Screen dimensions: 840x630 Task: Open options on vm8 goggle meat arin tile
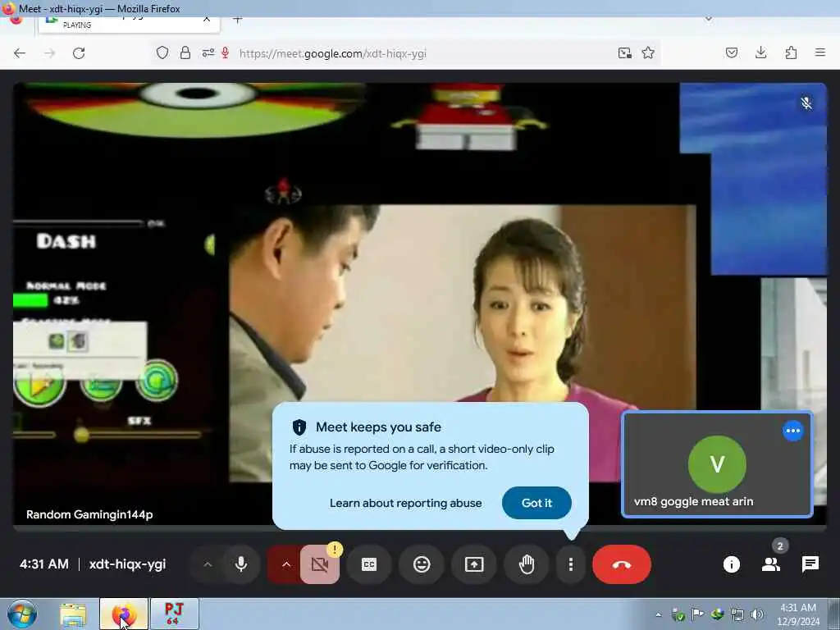click(793, 431)
